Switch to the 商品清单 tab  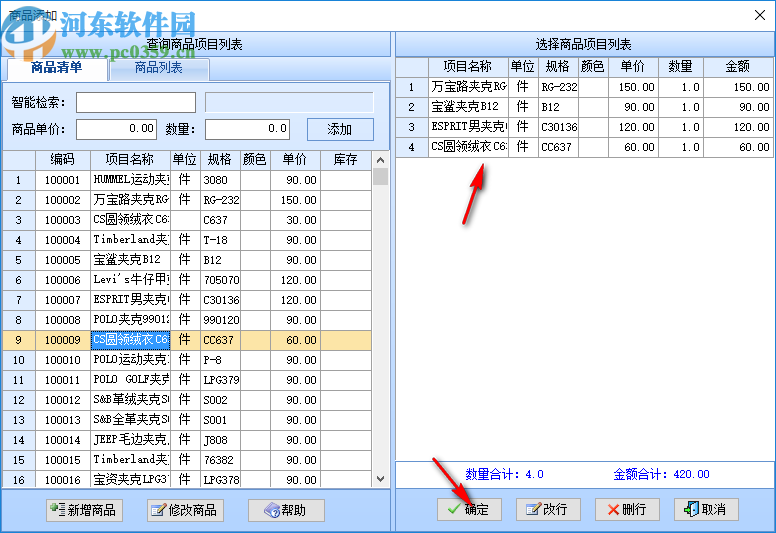(56, 68)
